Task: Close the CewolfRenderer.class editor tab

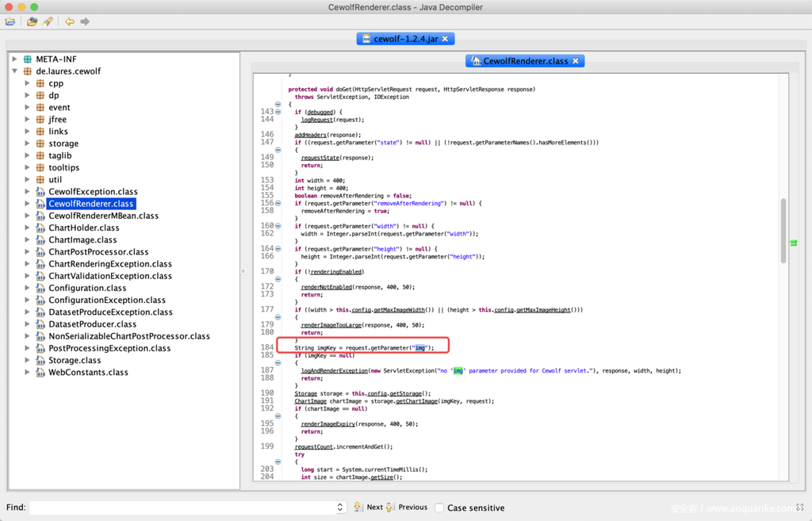Action: (x=576, y=61)
